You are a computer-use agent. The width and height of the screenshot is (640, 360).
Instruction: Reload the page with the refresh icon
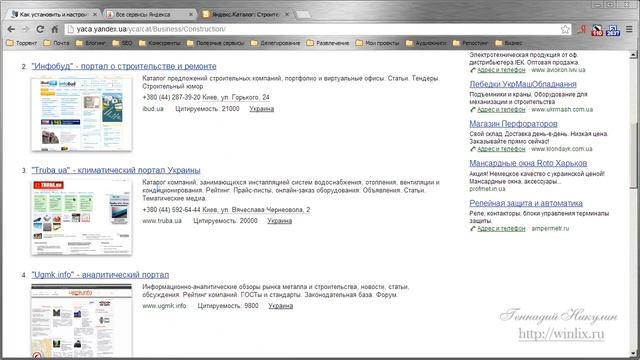[x=40, y=29]
